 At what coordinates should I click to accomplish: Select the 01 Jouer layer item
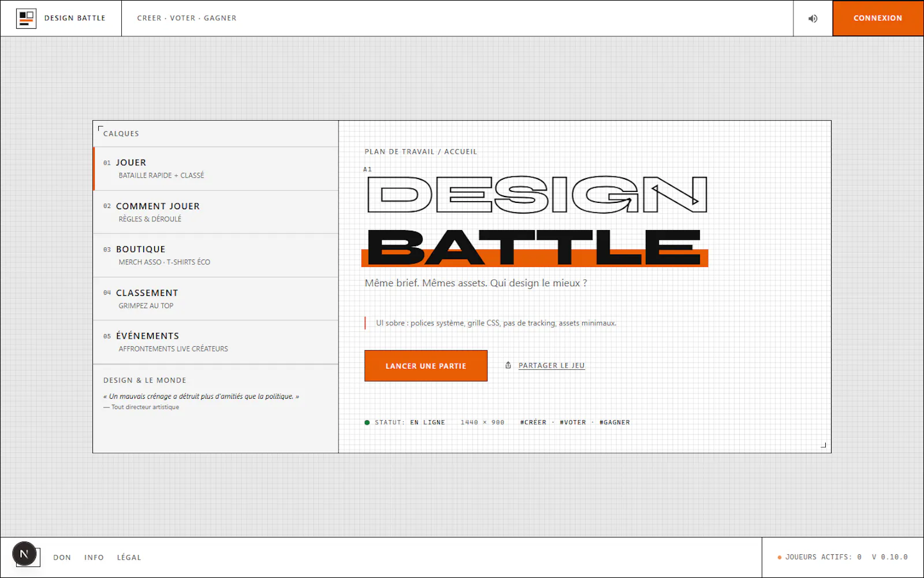tap(216, 169)
